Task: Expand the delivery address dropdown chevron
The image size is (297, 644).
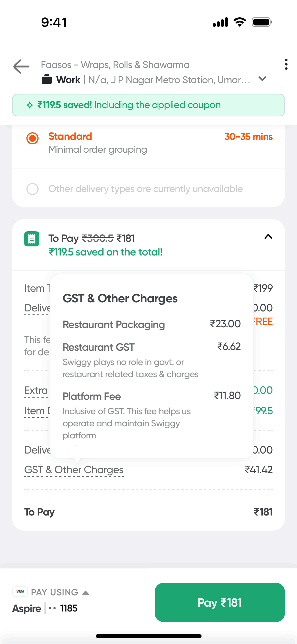Action: pyautogui.click(x=262, y=79)
